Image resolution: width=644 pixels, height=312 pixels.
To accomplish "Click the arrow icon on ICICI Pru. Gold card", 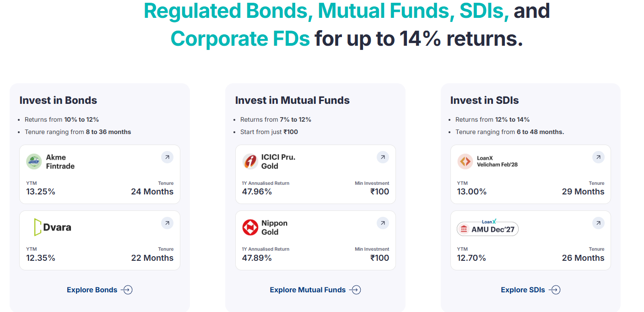I will pyautogui.click(x=383, y=157).
